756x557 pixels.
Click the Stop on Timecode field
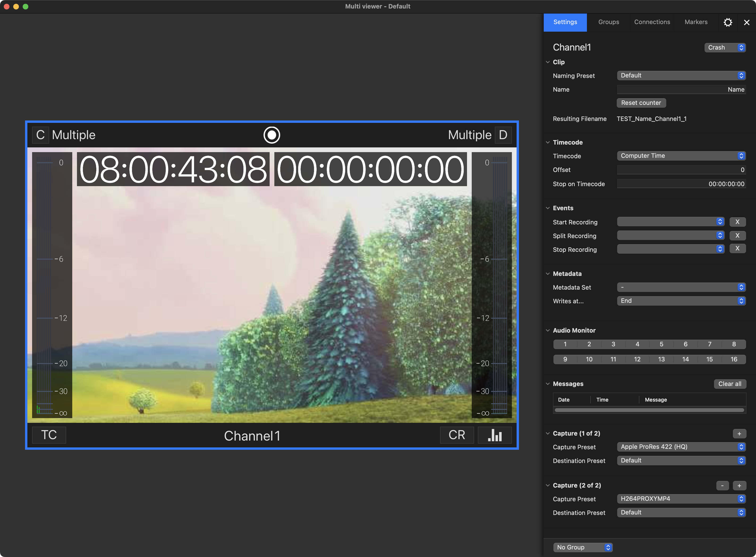coord(681,184)
